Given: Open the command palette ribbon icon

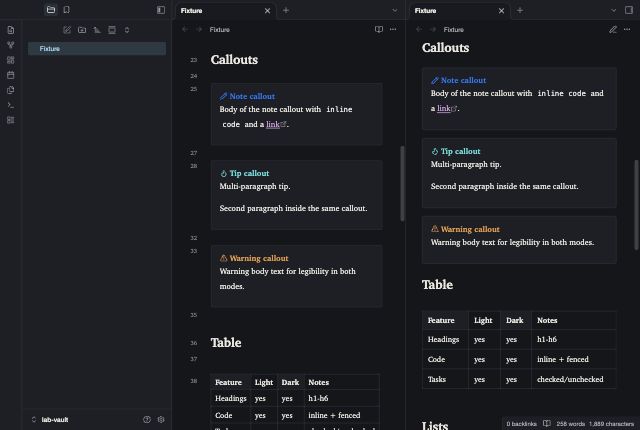Looking at the screenshot, I should (11, 105).
